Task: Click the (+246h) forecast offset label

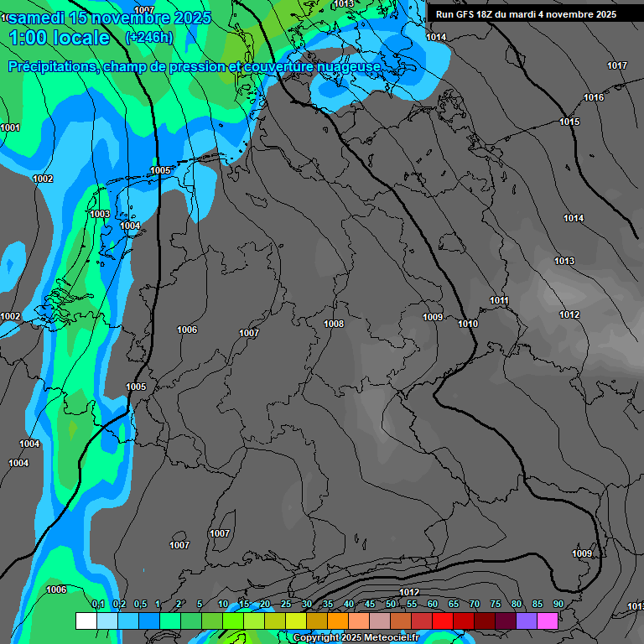Action: (x=148, y=38)
